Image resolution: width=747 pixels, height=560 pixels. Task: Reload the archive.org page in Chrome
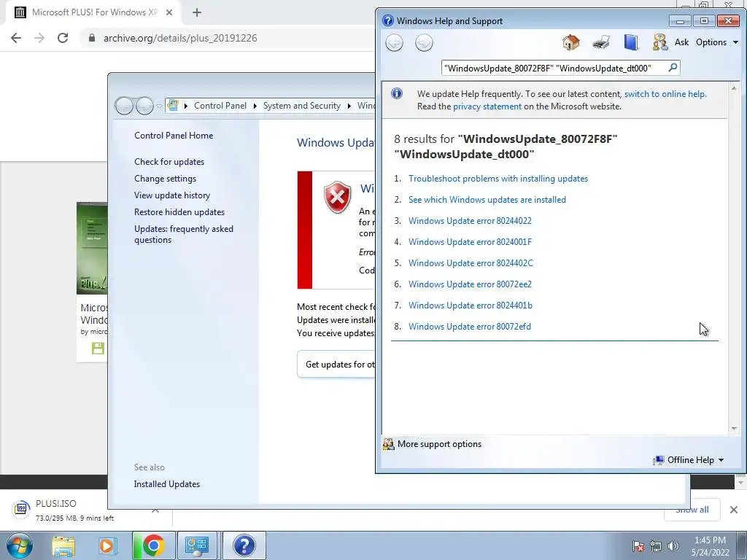(63, 38)
